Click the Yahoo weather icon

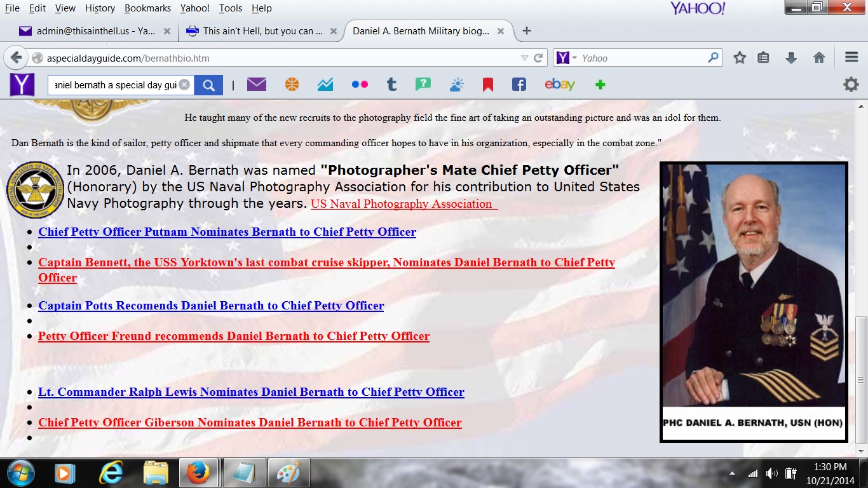point(456,85)
